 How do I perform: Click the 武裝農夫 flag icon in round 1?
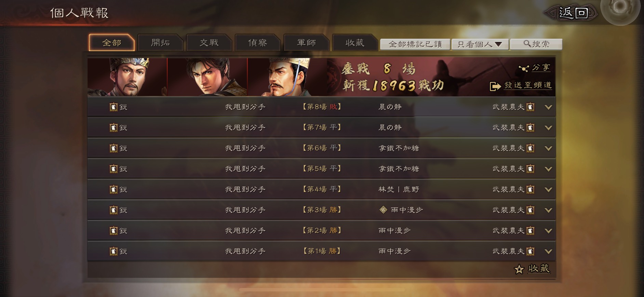(531, 251)
